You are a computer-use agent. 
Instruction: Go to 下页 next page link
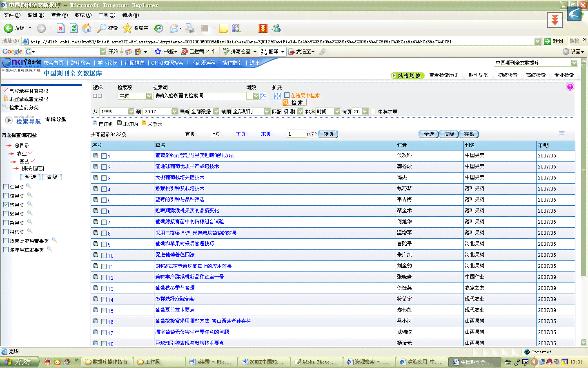tap(241, 134)
